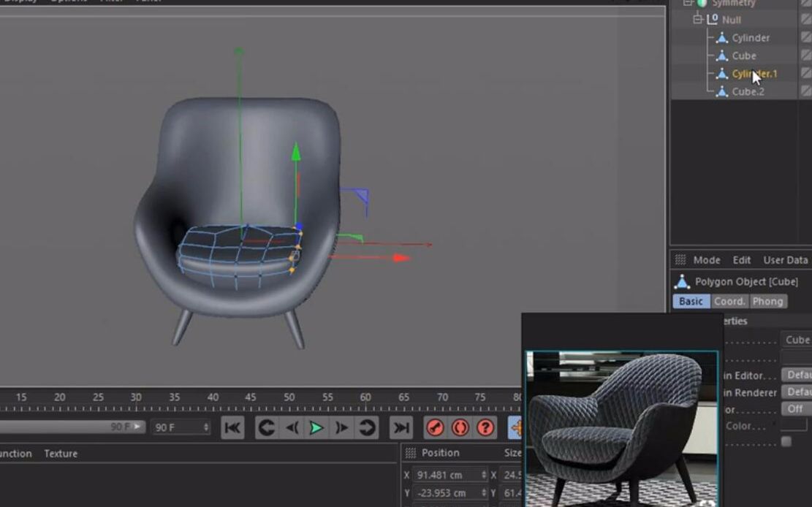This screenshot has height=507, width=812.
Task: Collapse the Null hierarchy expander
Action: pyautogui.click(x=697, y=20)
